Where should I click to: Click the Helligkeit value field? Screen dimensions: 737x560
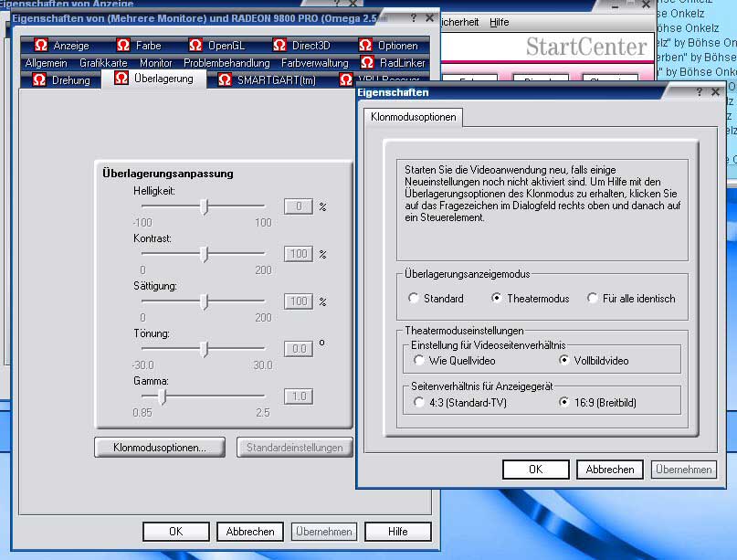coord(299,206)
